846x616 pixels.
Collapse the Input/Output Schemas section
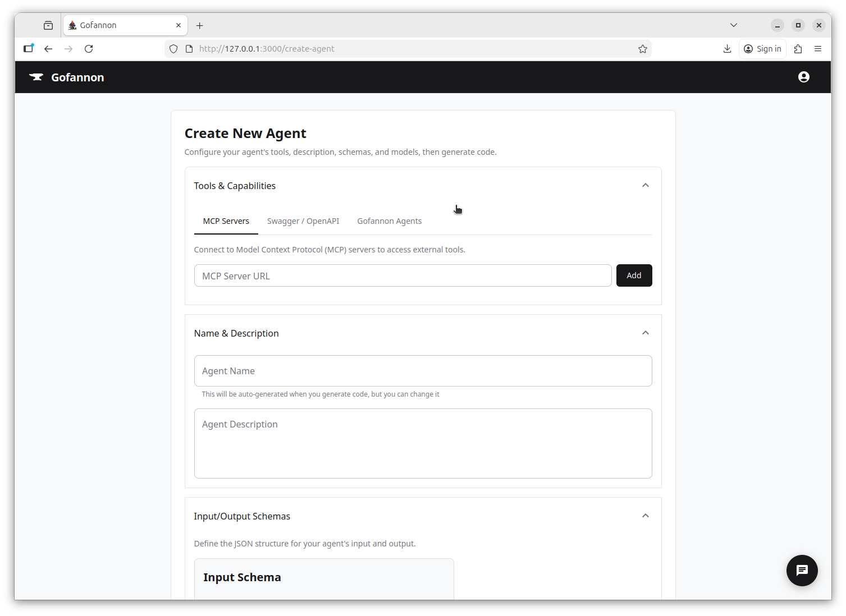pos(645,515)
